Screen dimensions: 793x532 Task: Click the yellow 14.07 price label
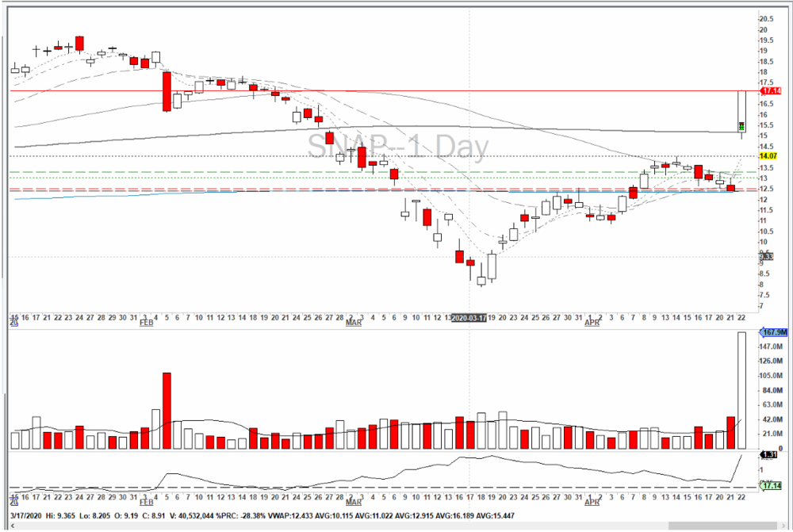pos(766,156)
